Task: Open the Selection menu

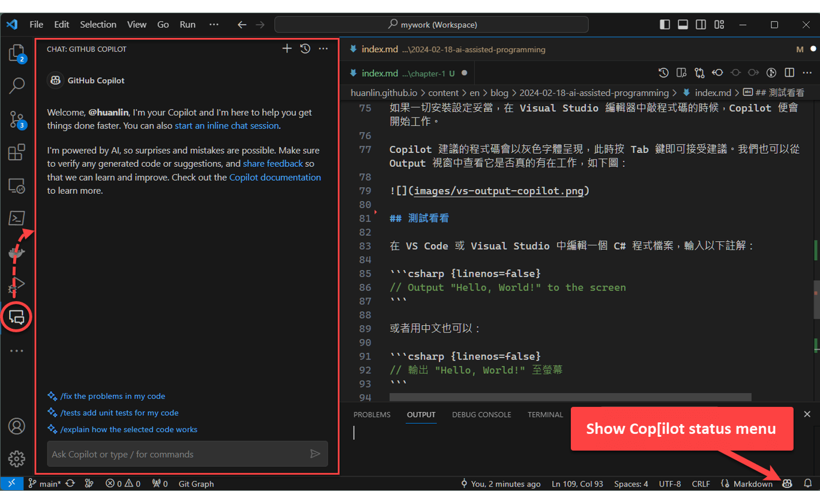Action: click(x=98, y=25)
